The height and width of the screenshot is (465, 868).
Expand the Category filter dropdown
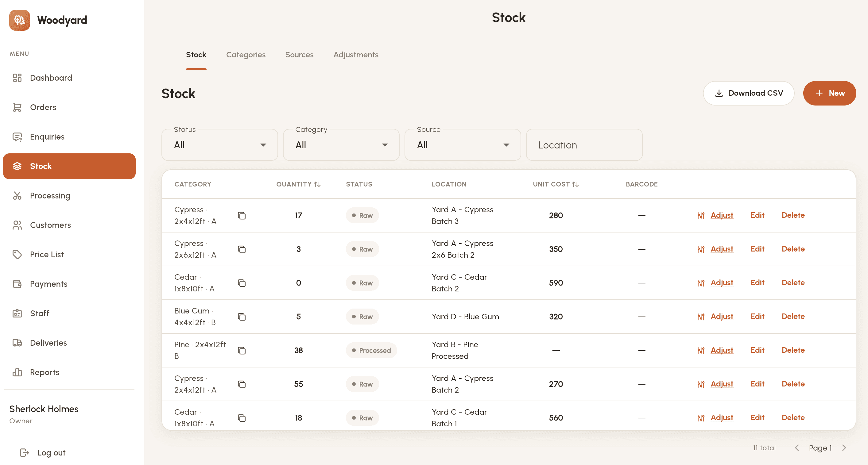click(x=341, y=145)
